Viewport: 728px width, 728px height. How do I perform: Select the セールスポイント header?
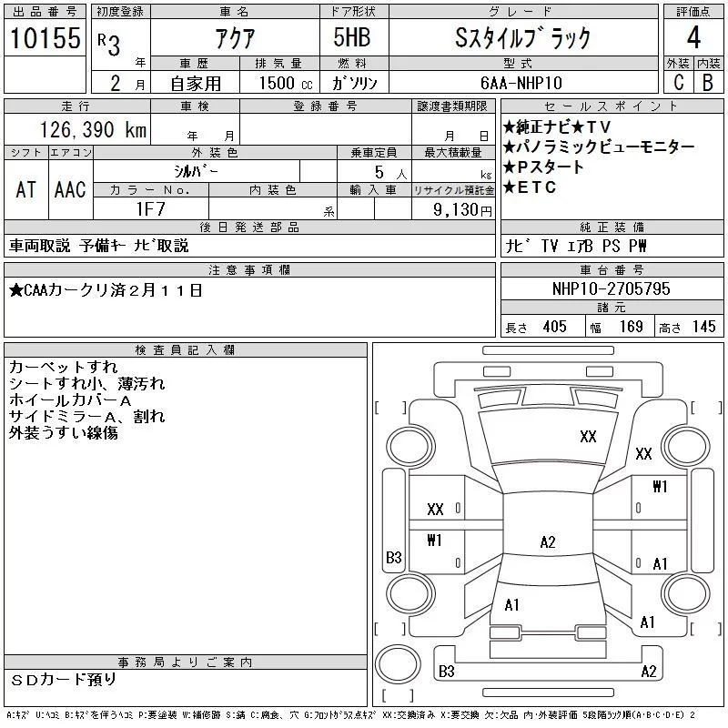pyautogui.click(x=612, y=106)
